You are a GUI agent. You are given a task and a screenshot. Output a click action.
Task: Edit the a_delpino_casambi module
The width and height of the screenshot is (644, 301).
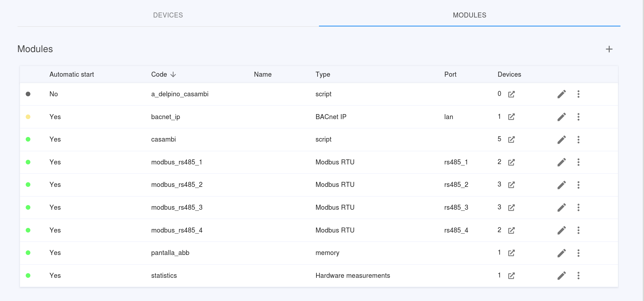tap(561, 94)
